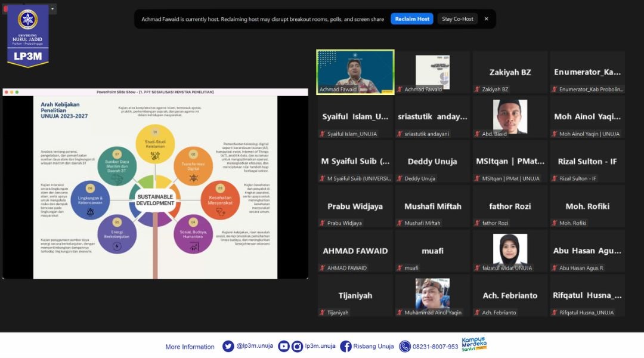Image resolution: width=644 pixels, height=358 pixels.
Task: Click the Sustainable Development center label
Action: (155, 200)
